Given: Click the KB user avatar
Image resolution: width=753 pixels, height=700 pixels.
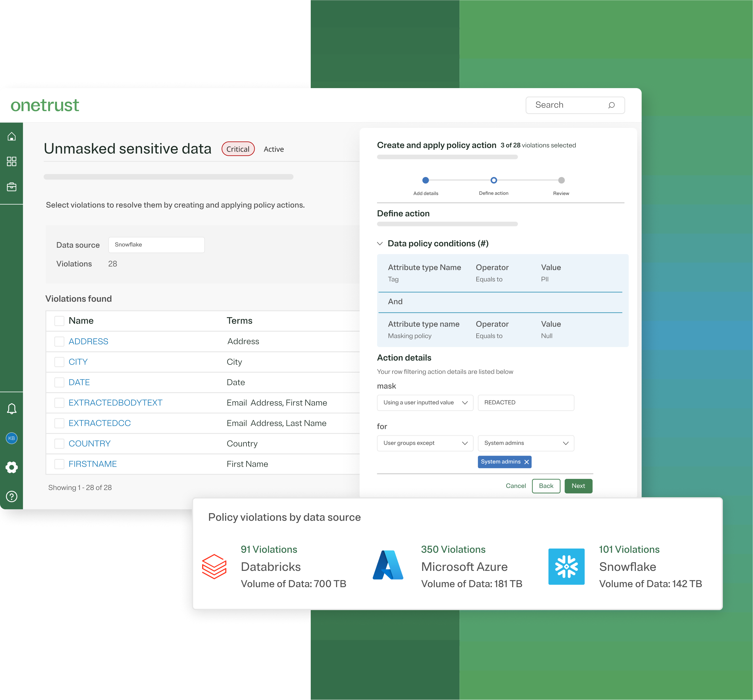Looking at the screenshot, I should point(12,438).
